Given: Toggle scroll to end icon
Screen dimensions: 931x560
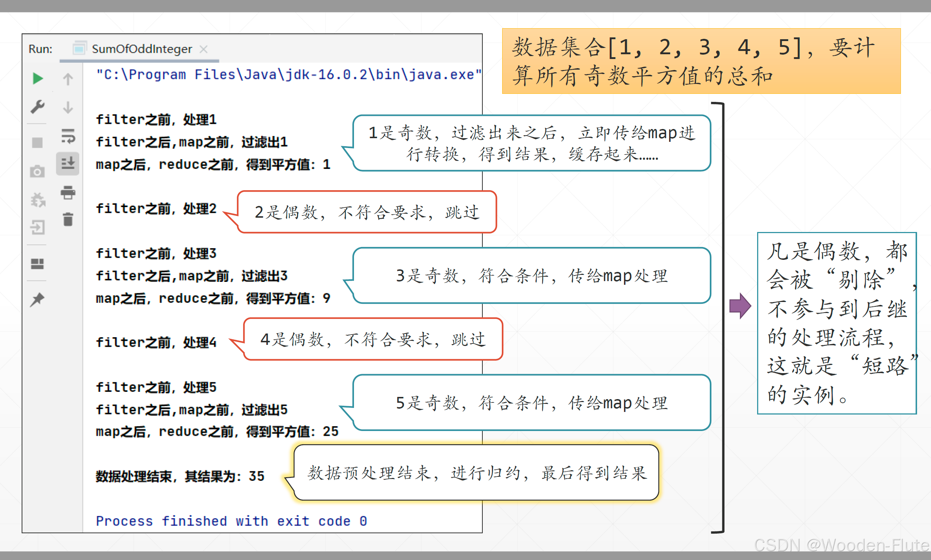Looking at the screenshot, I should click(x=68, y=163).
